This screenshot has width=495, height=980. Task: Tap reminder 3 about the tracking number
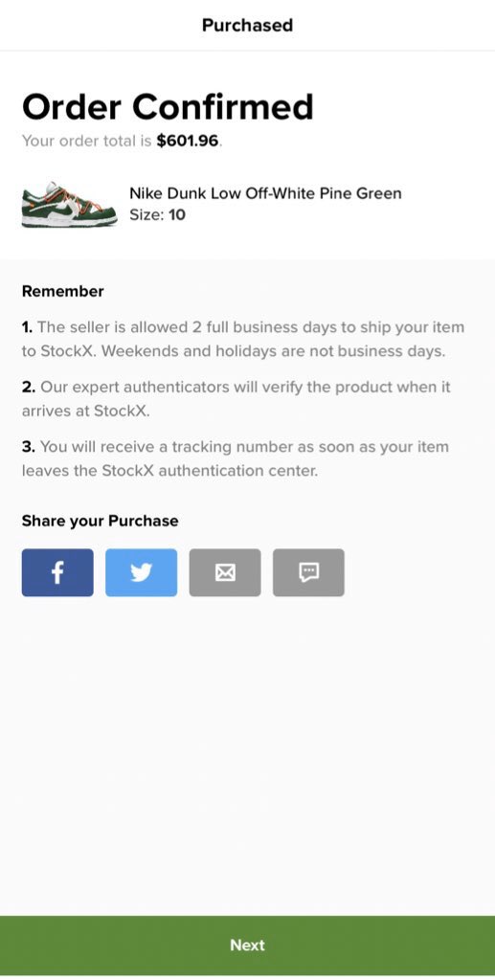[235, 458]
